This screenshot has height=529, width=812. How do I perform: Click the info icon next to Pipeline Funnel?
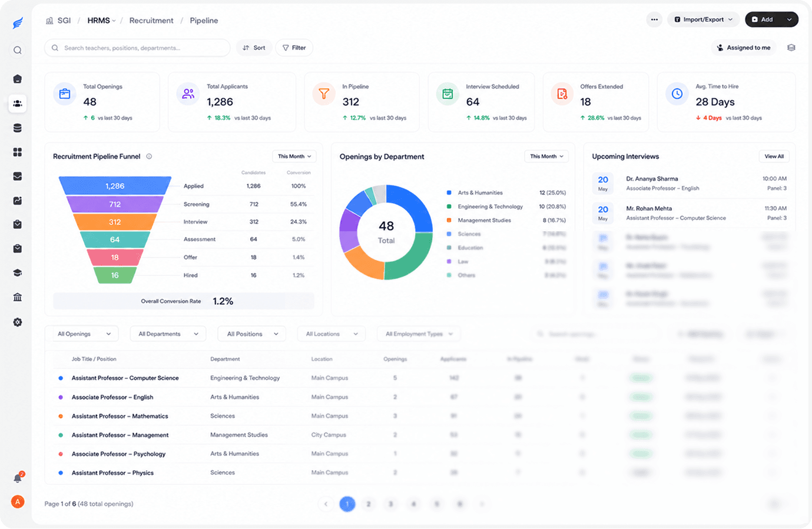(149, 157)
